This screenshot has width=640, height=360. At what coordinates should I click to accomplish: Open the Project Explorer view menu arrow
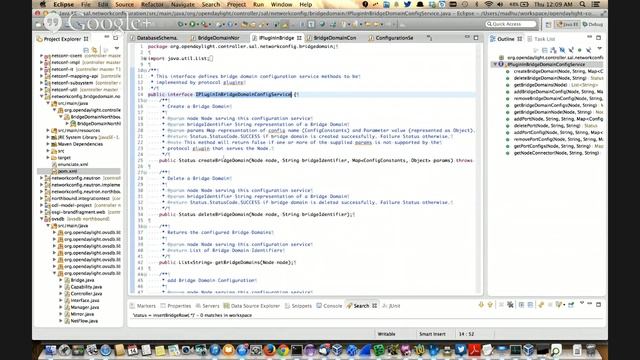pos(116,49)
